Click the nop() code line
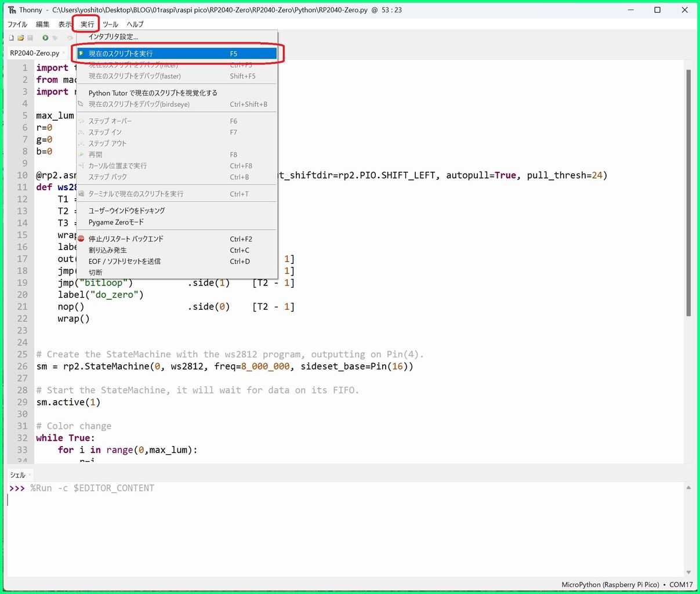Viewport: 700px width, 594px height. pyautogui.click(x=176, y=307)
